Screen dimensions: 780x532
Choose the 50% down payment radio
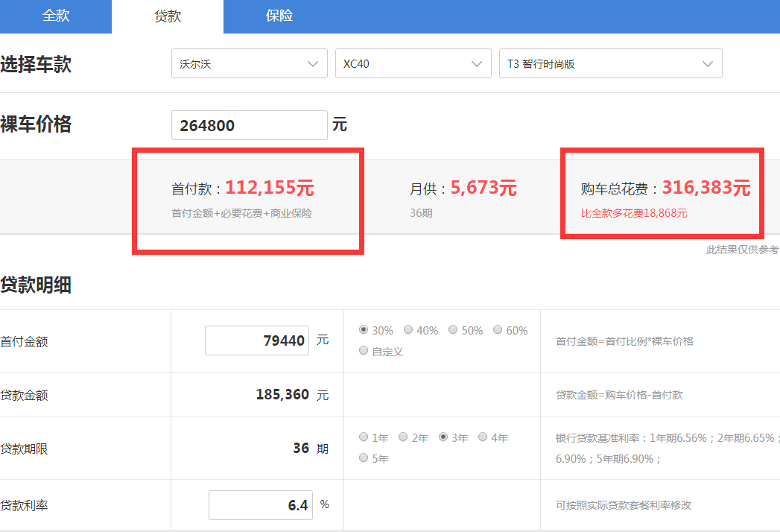point(453,329)
